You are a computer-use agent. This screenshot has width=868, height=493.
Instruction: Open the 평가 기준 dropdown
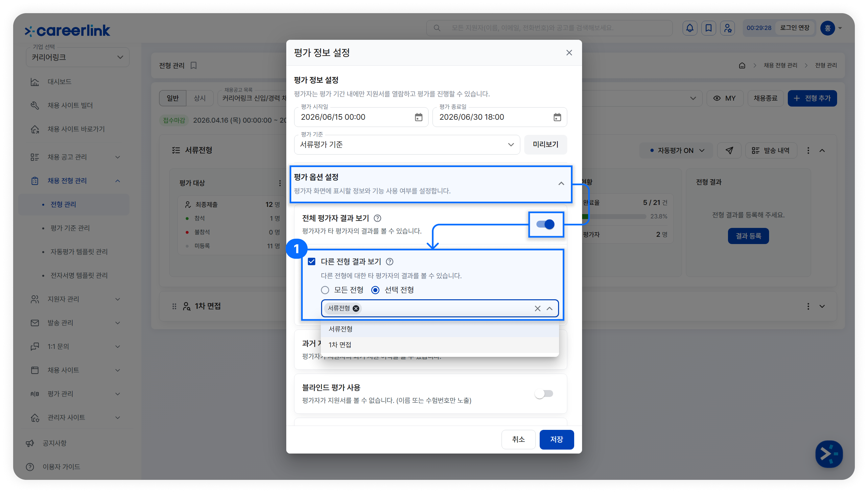click(407, 145)
